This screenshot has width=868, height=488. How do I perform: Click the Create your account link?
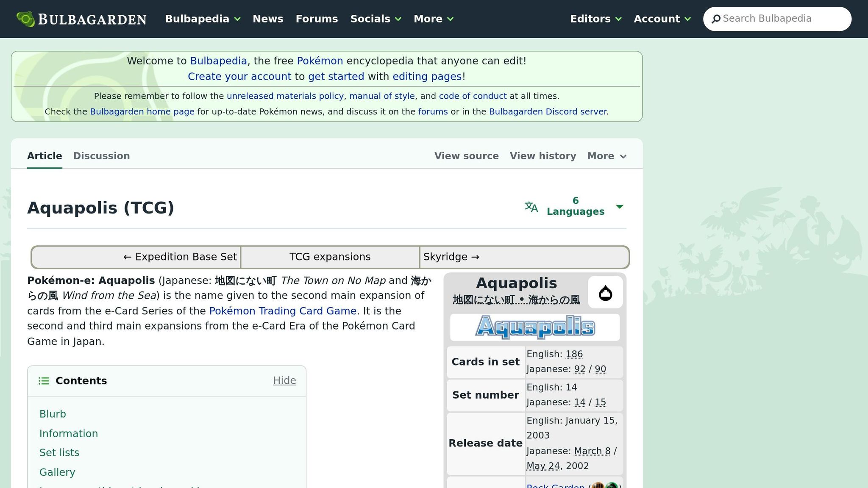(x=239, y=77)
